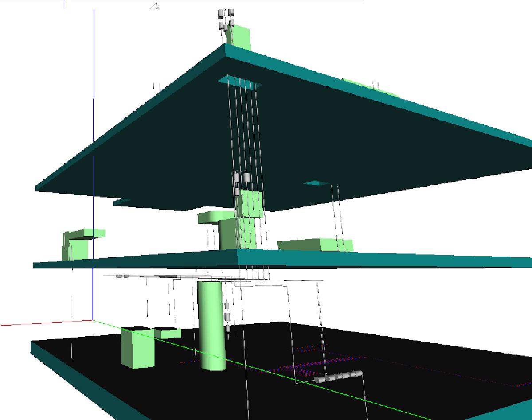Click the gray cylinders hanging below top slab
This screenshot has height=420, width=532.
[x=242, y=179]
